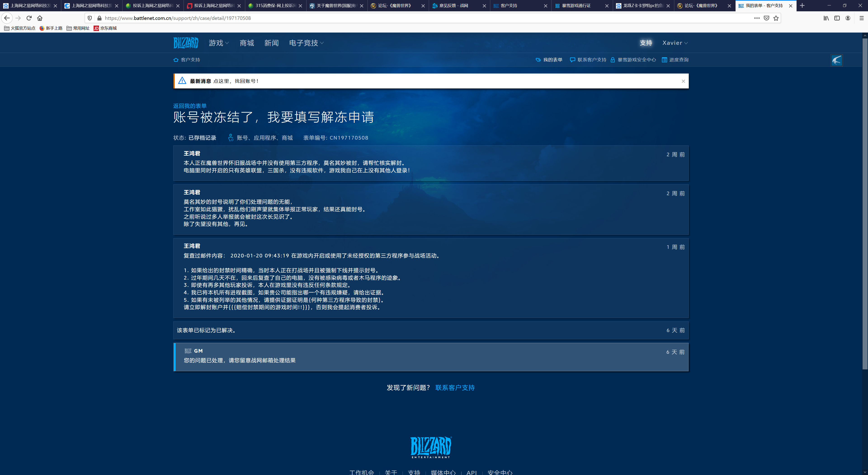Dismiss the 最新消息 notification banner

(x=683, y=81)
